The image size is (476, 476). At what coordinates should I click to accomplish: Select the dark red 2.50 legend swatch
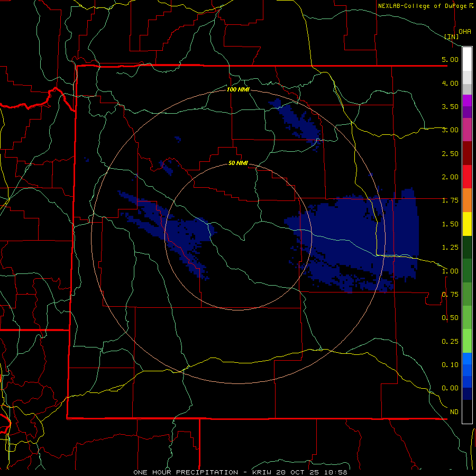pos(467,153)
